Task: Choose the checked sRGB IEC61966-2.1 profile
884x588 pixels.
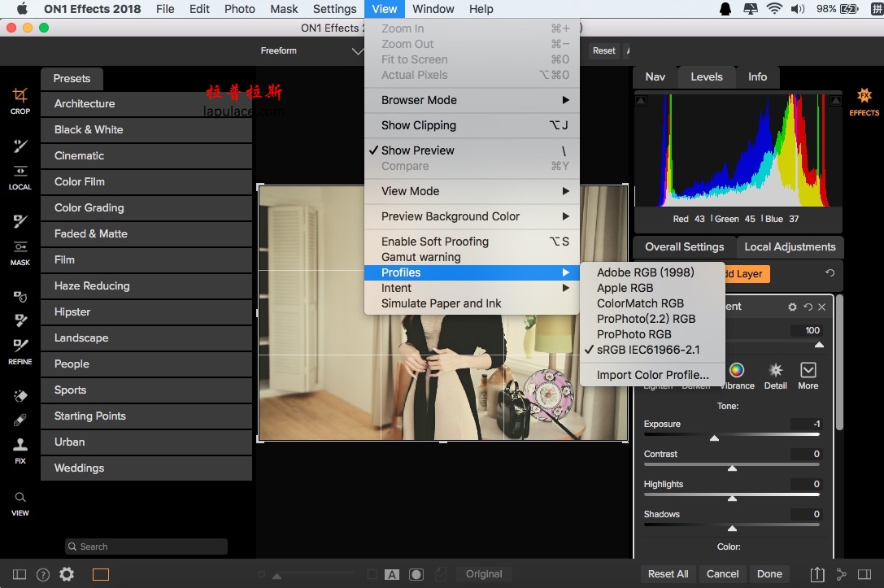Action: pos(652,350)
